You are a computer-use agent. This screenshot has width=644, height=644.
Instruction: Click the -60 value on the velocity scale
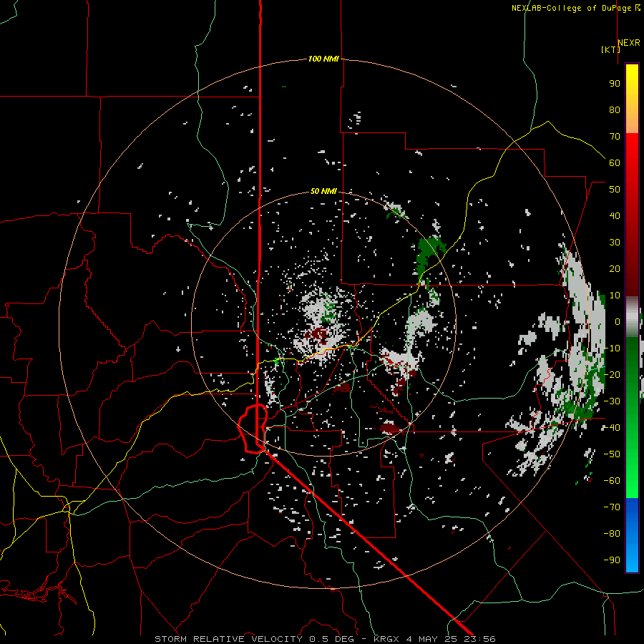[x=612, y=481]
